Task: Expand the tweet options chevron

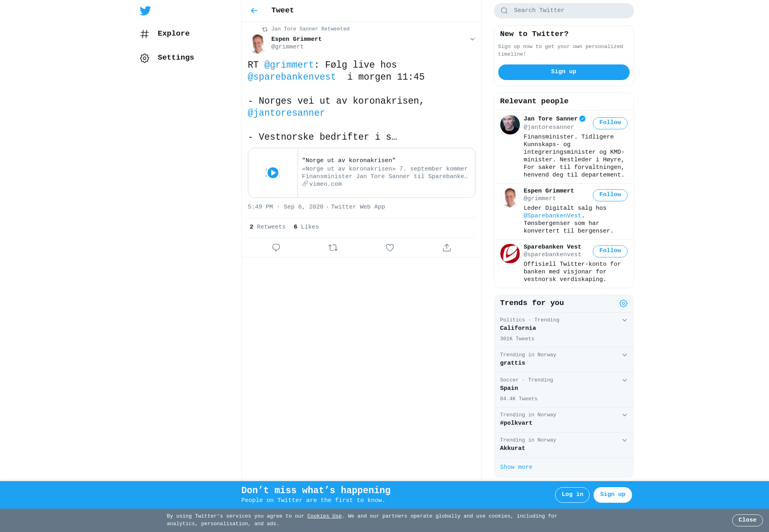Action: (x=472, y=39)
